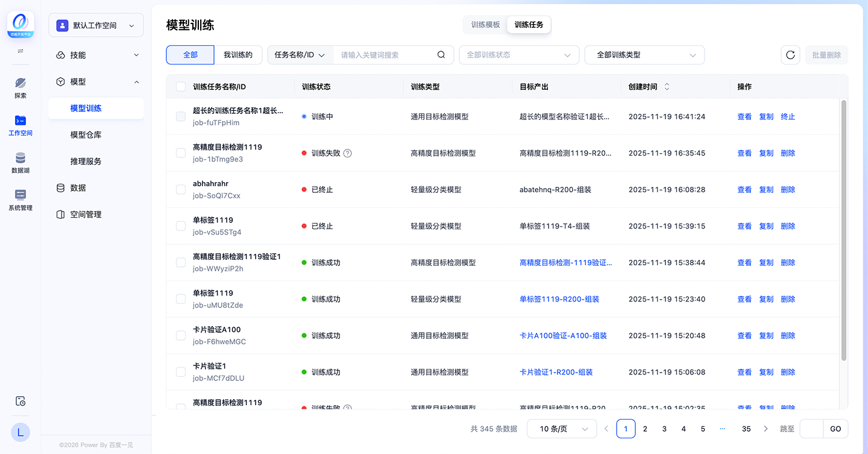
Task: Collapse the 模型 menu chevron
Action: click(136, 81)
